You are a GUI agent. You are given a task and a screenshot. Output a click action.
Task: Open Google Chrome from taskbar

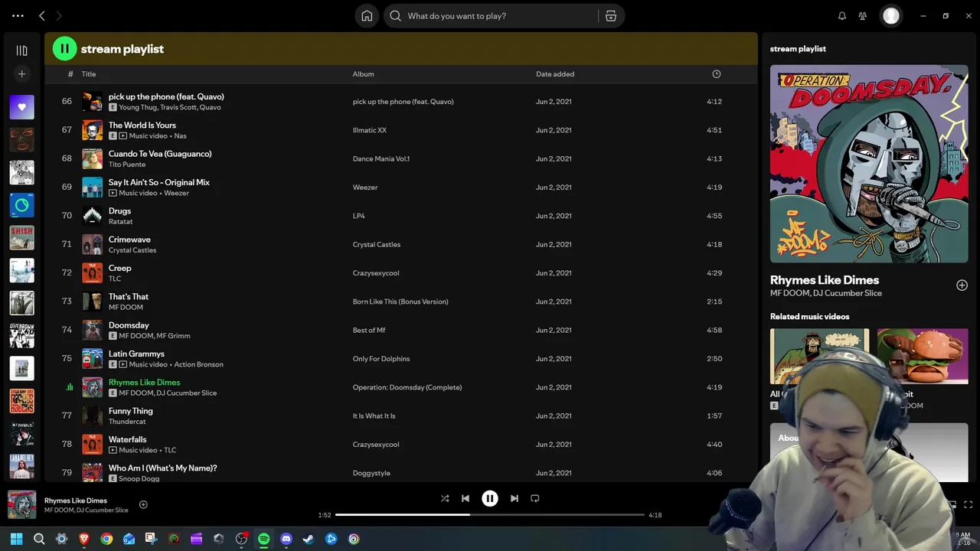pos(106,539)
